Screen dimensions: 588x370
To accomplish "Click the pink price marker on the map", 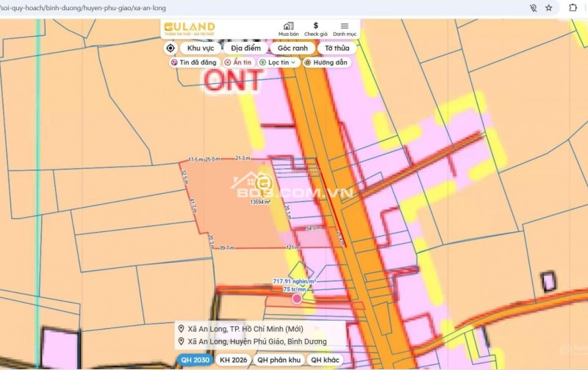I will coord(297,298).
